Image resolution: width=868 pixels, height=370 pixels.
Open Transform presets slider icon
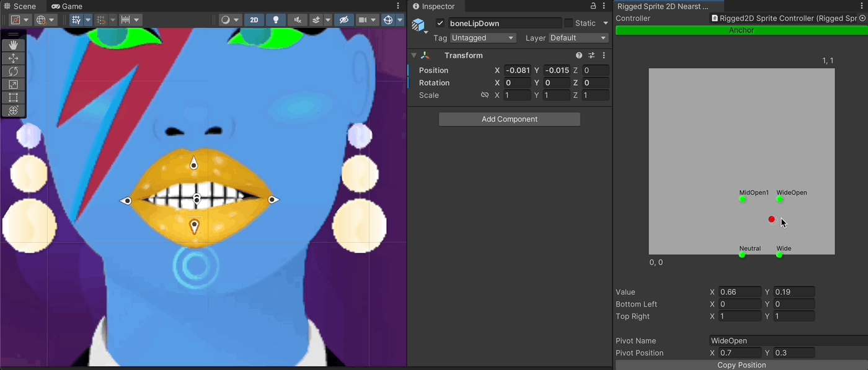pos(591,55)
